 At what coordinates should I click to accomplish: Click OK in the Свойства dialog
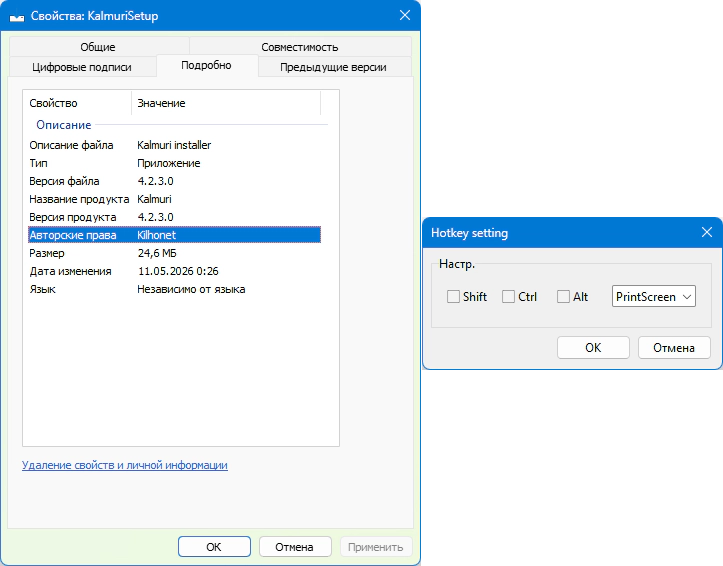(214, 547)
